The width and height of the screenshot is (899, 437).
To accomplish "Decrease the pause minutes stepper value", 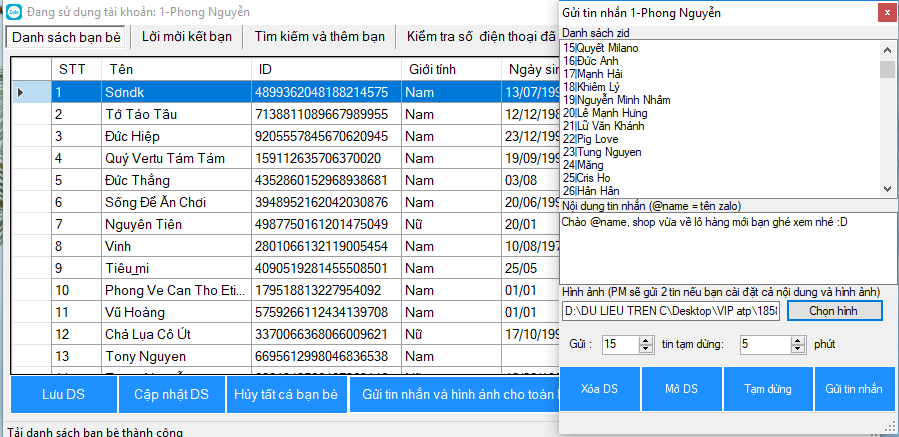I will [x=797, y=348].
